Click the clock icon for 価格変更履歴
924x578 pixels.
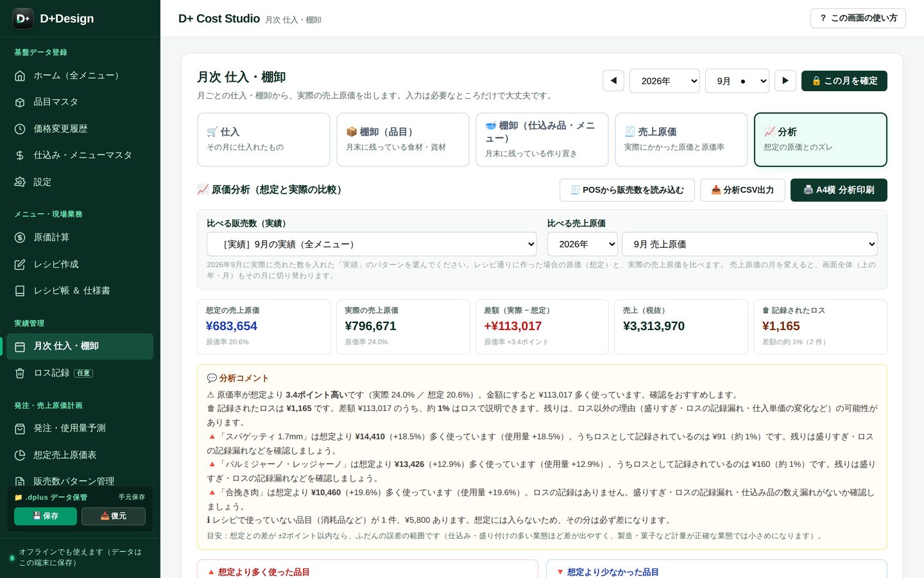click(x=20, y=128)
